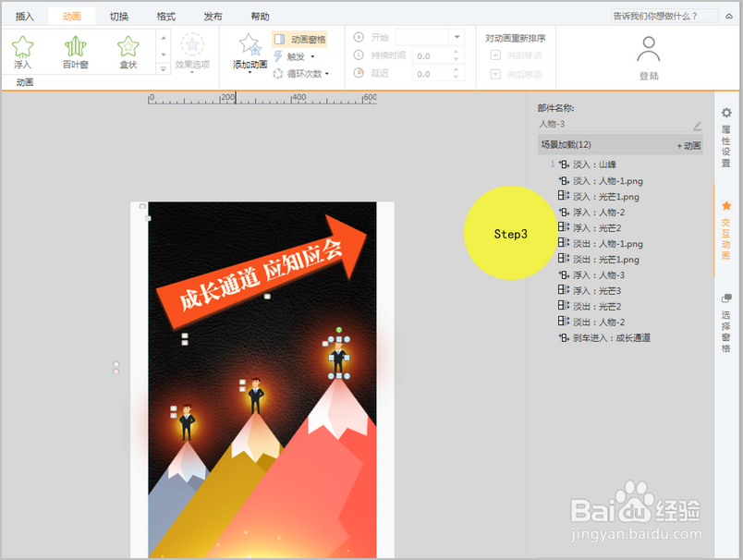Click the 延迟 delay field
This screenshot has height=560, width=743.
pyautogui.click(x=432, y=74)
